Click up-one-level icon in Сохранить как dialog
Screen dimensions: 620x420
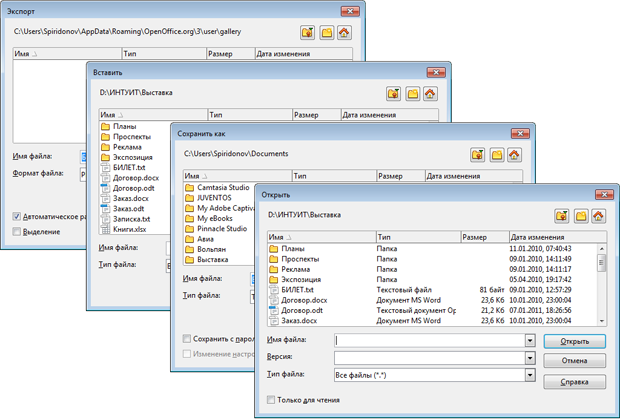tap(475, 155)
